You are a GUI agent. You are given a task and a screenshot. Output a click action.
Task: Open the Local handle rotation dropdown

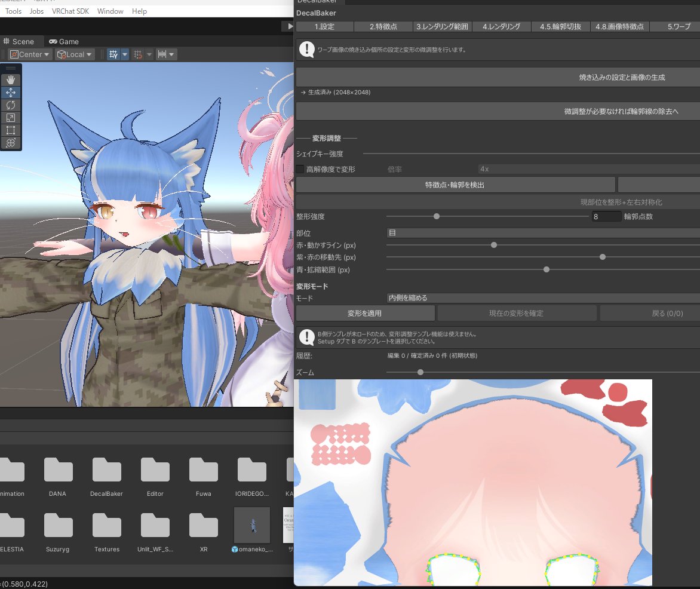tap(75, 54)
